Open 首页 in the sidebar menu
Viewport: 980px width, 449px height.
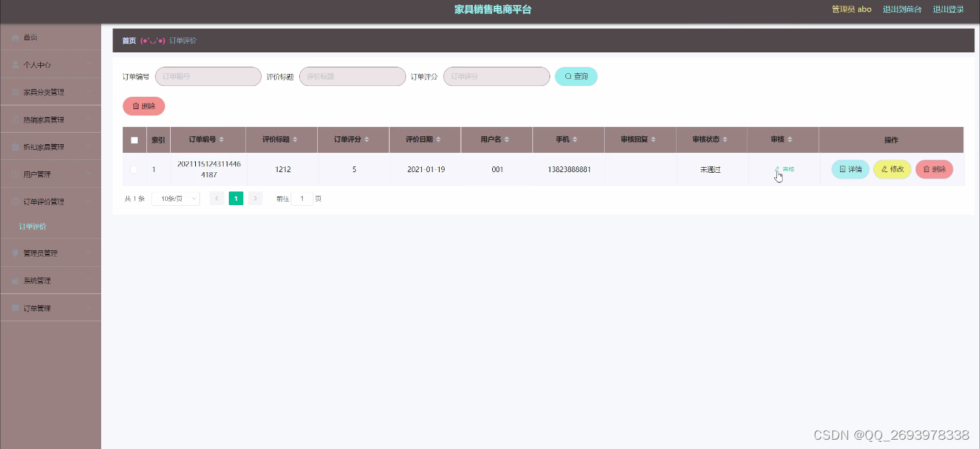(x=50, y=37)
